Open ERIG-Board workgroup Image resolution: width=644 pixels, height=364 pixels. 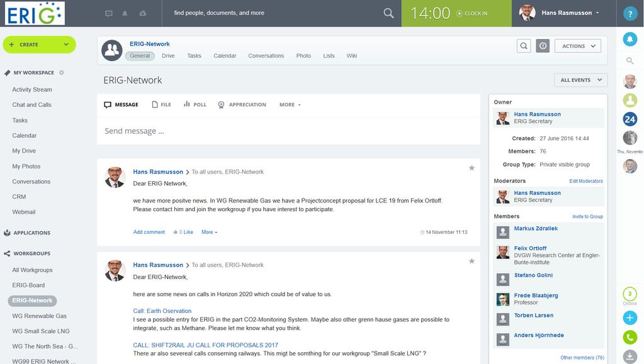tap(28, 285)
